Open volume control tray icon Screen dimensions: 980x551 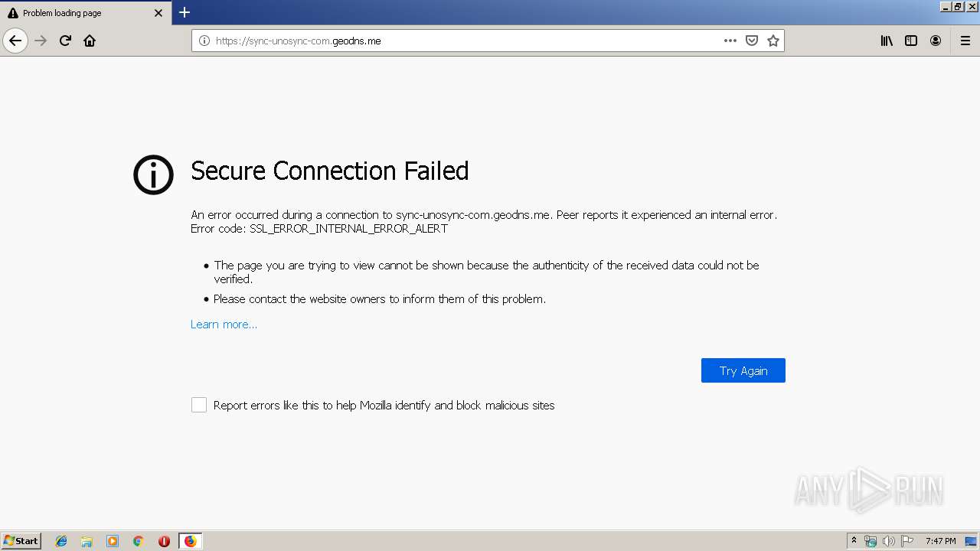[x=889, y=541]
